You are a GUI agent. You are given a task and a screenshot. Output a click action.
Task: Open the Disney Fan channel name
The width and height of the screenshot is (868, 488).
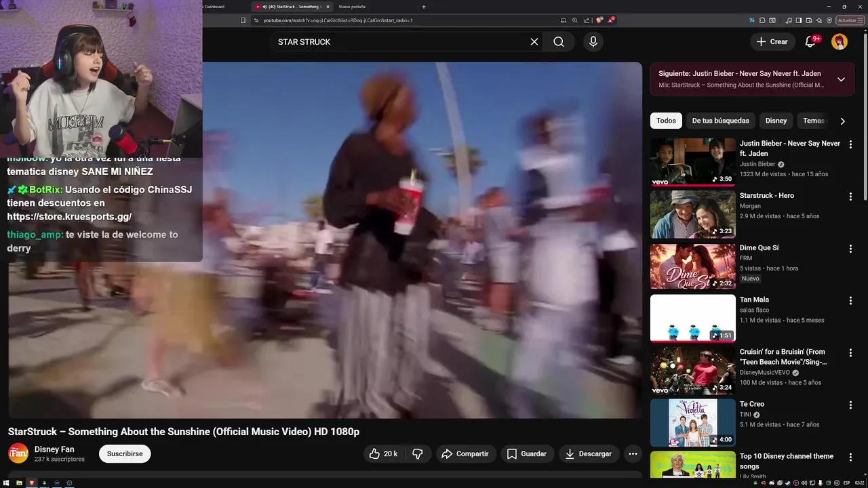[x=54, y=449]
